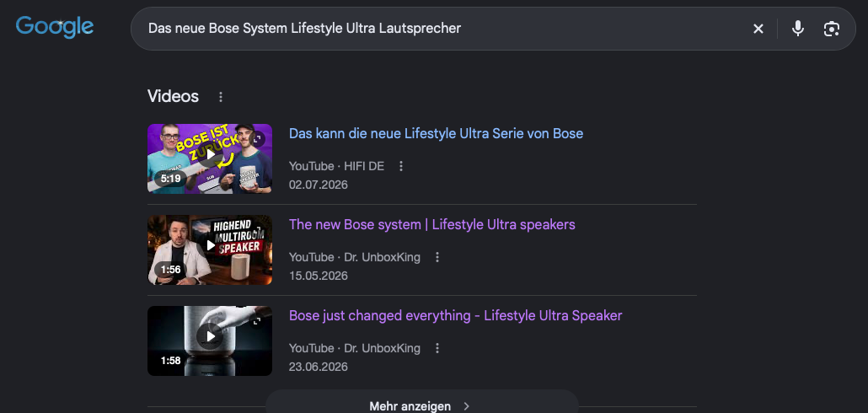
Task: Open options menu for 23.06.2026 video
Action: click(x=437, y=348)
